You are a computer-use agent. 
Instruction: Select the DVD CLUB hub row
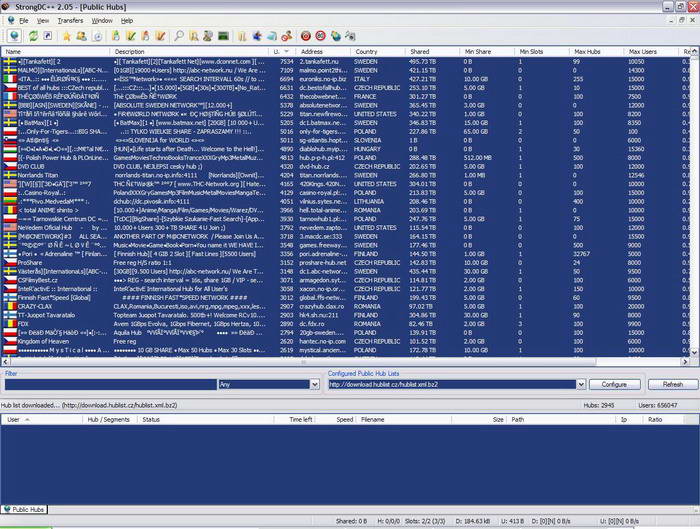[346, 167]
